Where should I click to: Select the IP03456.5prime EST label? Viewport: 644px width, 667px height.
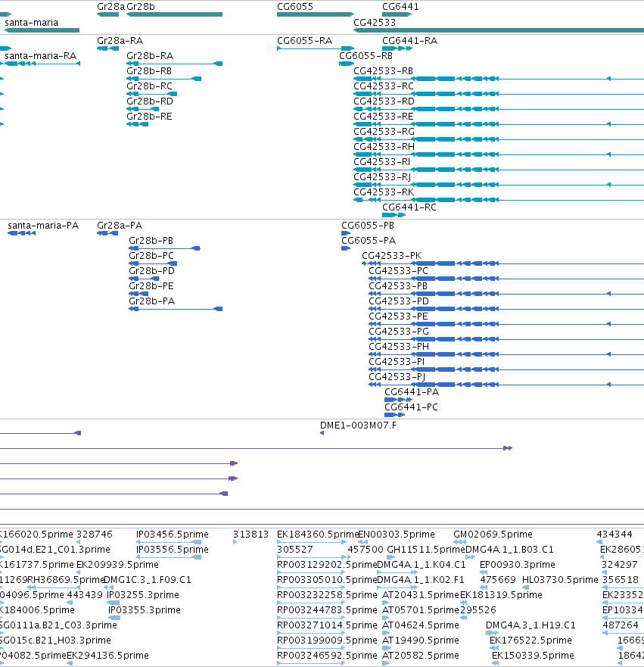pyautogui.click(x=172, y=535)
